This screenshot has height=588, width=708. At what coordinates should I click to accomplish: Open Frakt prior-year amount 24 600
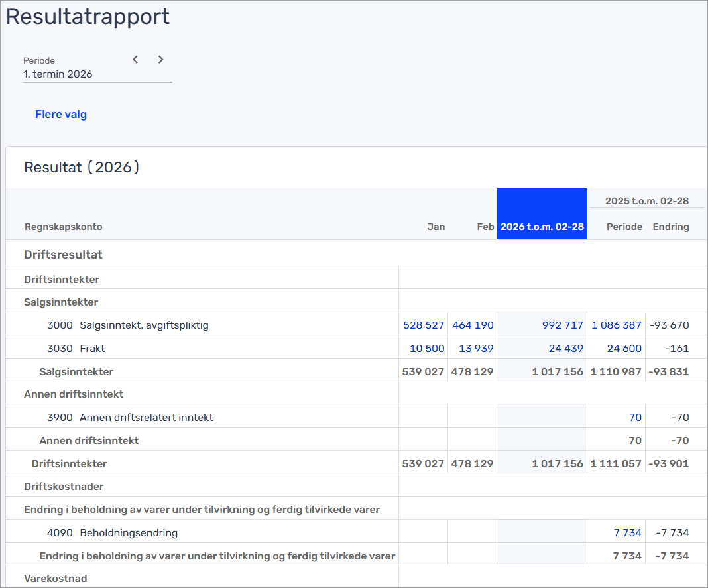tap(624, 349)
